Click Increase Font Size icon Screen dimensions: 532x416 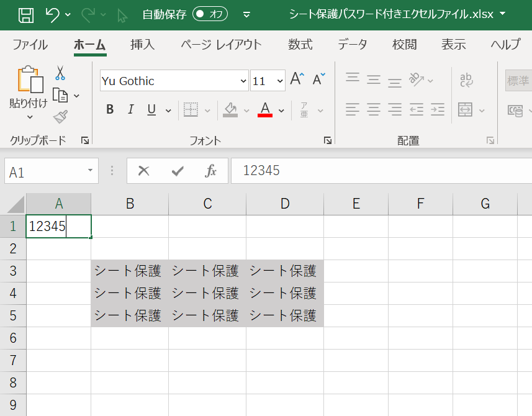[297, 79]
